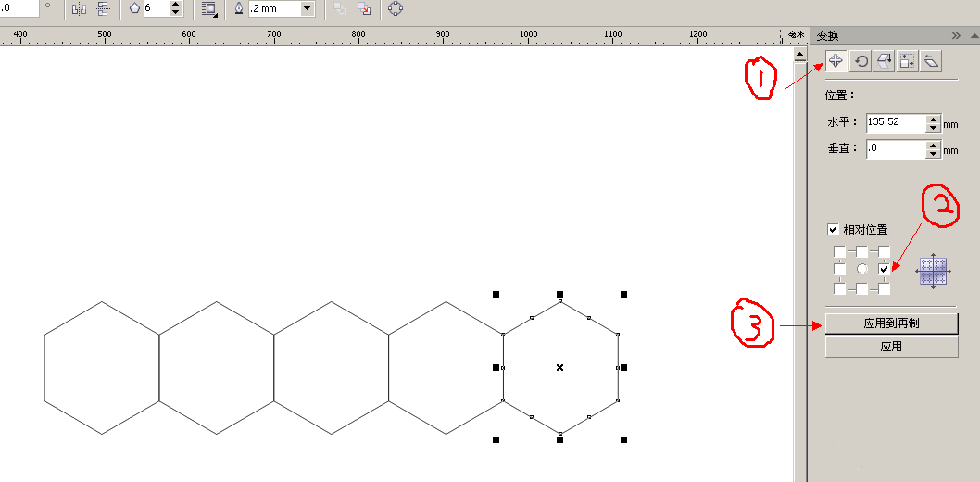Decrease 水平 value with down arrow
This screenshot has width=980, height=482.
pos(933,128)
